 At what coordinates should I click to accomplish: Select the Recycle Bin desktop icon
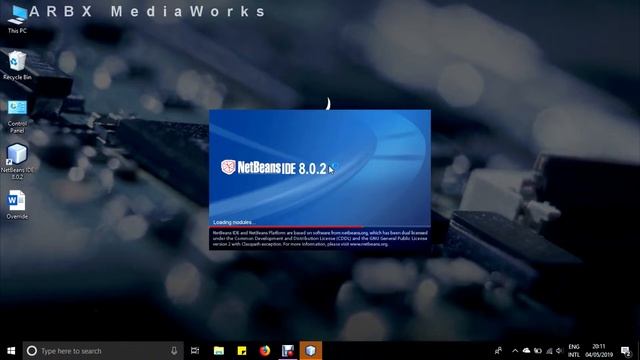pos(17,66)
